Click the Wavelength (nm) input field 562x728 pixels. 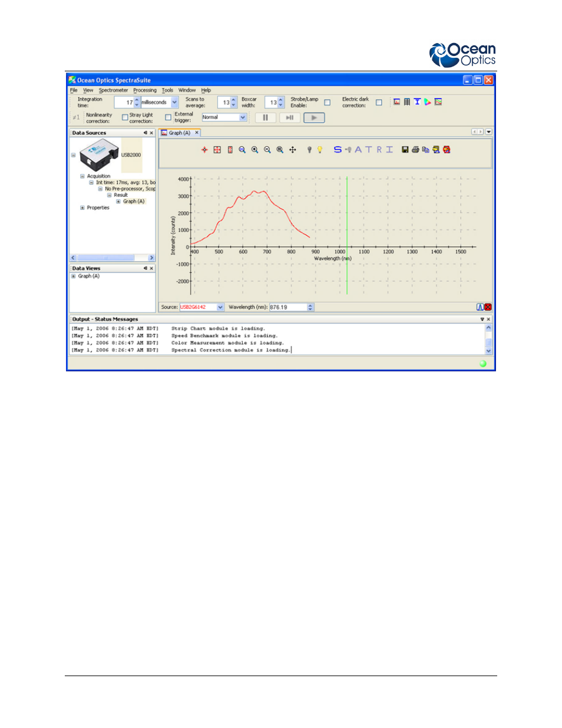289,307
